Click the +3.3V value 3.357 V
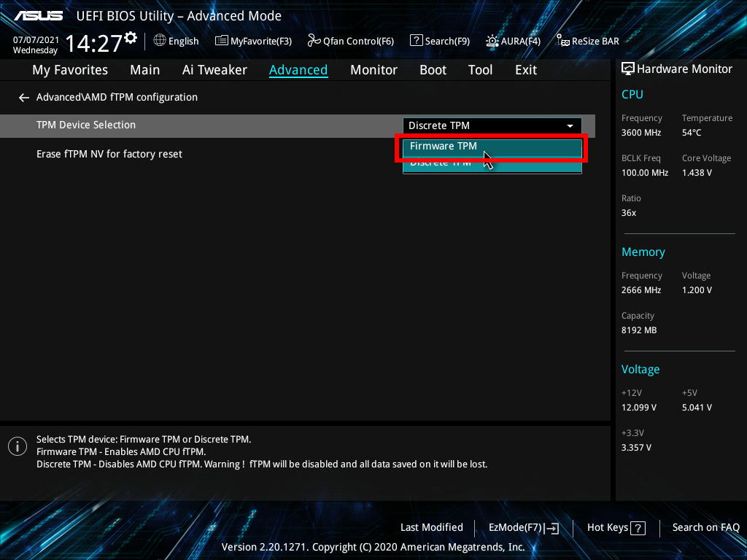 click(636, 448)
